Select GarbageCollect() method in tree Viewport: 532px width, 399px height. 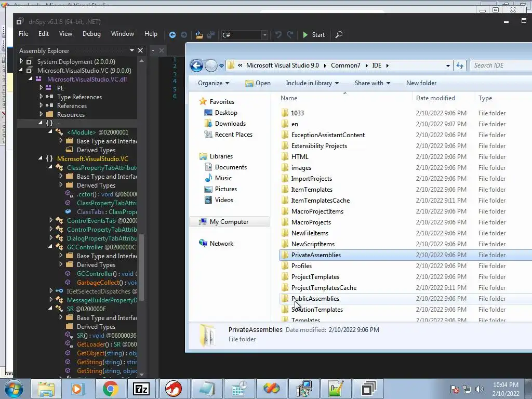(107, 282)
